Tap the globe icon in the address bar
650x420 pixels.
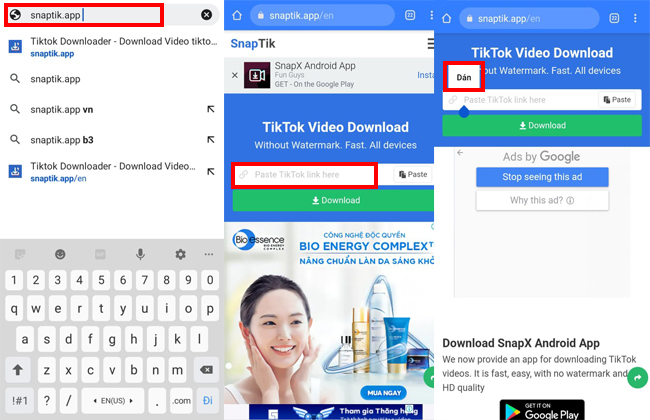15,15
